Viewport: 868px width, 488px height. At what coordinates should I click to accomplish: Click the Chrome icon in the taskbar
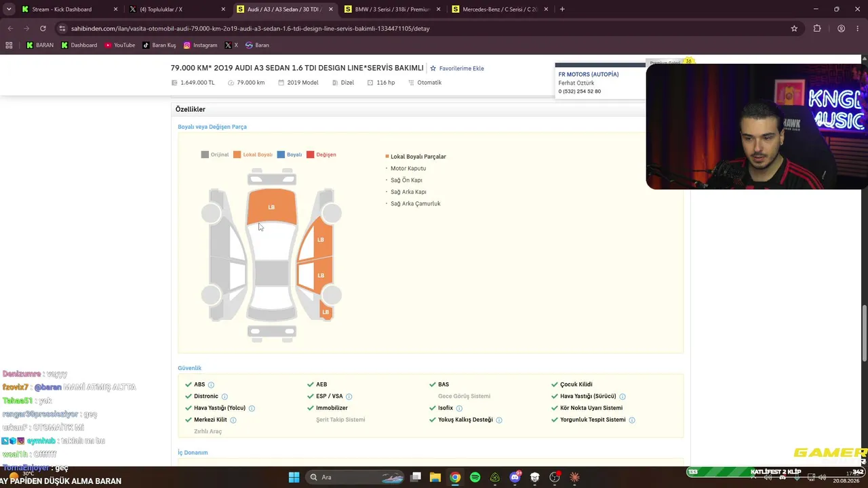[x=455, y=477]
